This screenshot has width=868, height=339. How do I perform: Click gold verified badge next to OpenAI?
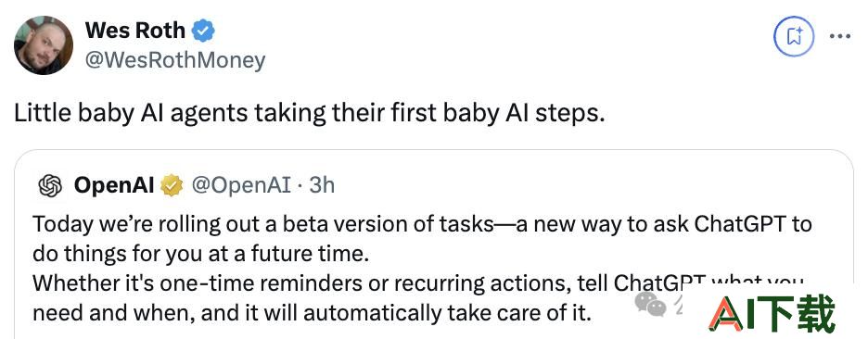click(172, 185)
